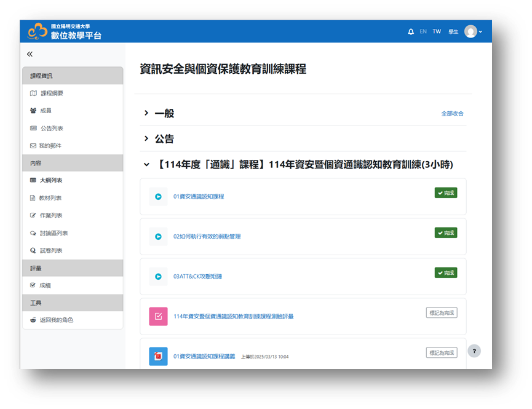Open the user avatar dropdown menu
The width and height of the screenshot is (532, 409).
[x=473, y=31]
